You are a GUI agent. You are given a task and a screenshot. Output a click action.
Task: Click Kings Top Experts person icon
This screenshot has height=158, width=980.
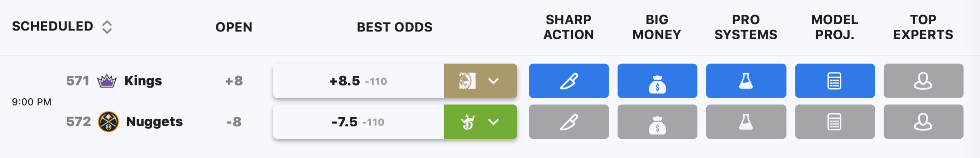tap(923, 81)
